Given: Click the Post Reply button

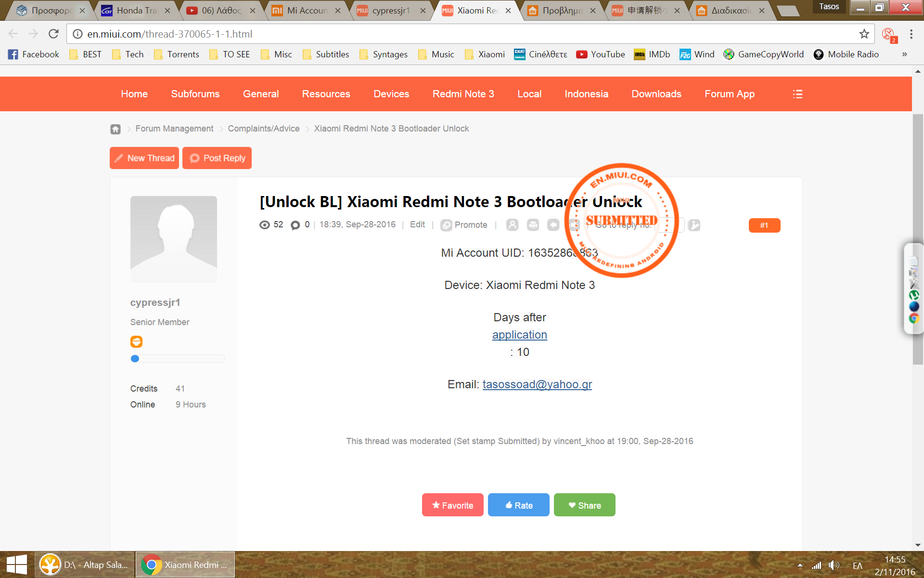Looking at the screenshot, I should [x=217, y=158].
